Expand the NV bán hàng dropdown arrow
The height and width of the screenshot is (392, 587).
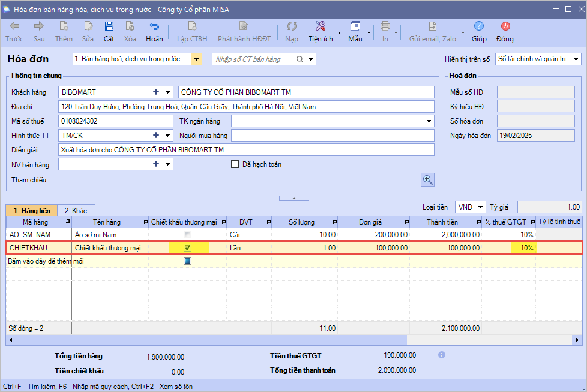tap(167, 164)
